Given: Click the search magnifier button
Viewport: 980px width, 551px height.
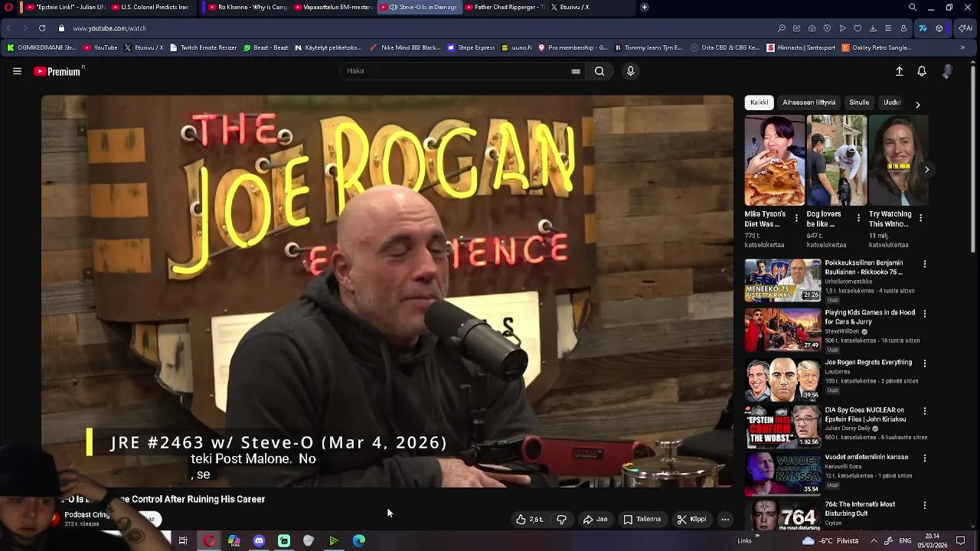Looking at the screenshot, I should (599, 71).
